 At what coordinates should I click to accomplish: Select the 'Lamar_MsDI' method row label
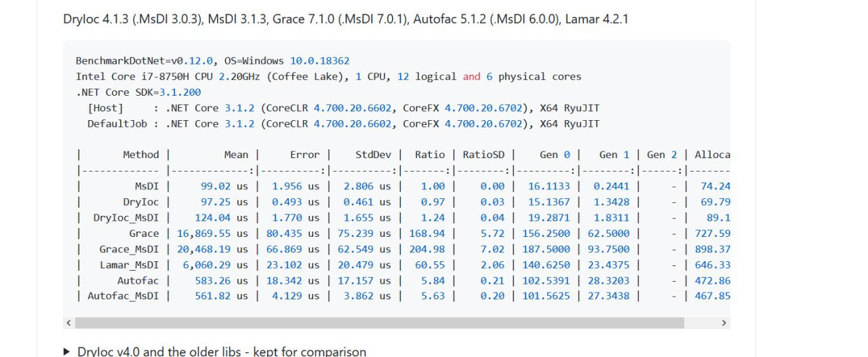pyautogui.click(x=129, y=265)
